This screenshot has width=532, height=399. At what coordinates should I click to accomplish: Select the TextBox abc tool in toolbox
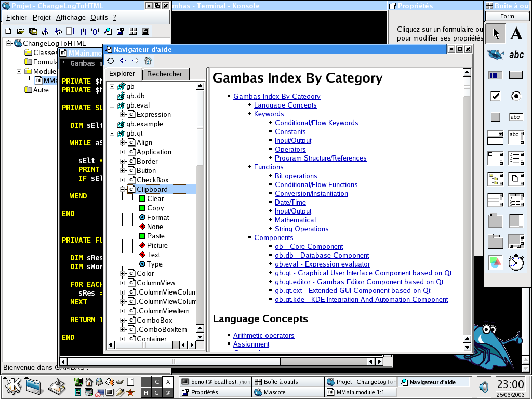516,117
